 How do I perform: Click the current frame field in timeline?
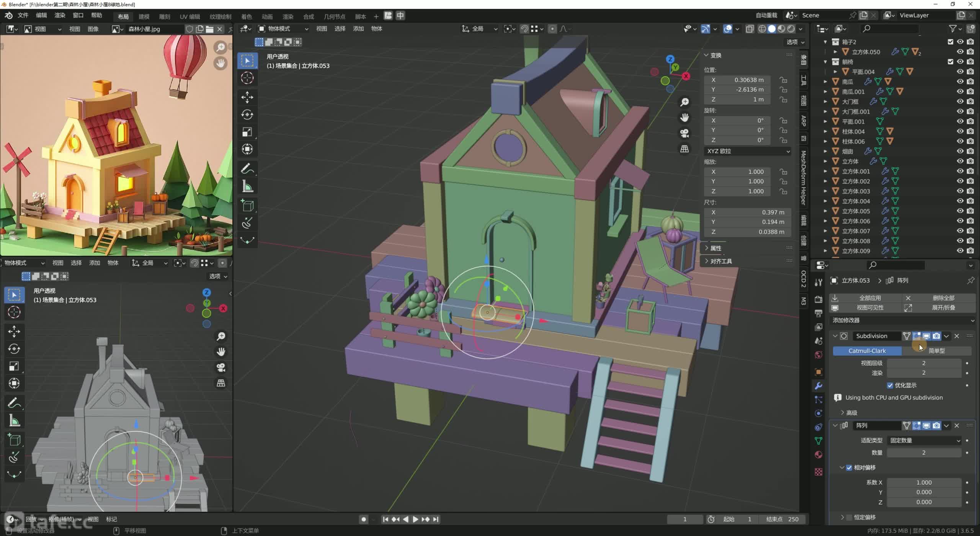[x=685, y=520]
